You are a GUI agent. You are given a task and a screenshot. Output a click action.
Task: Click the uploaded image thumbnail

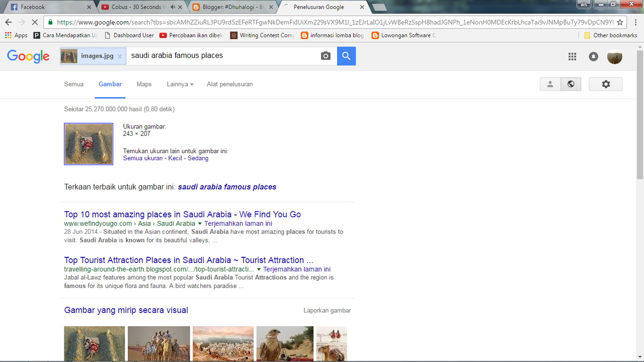89,144
